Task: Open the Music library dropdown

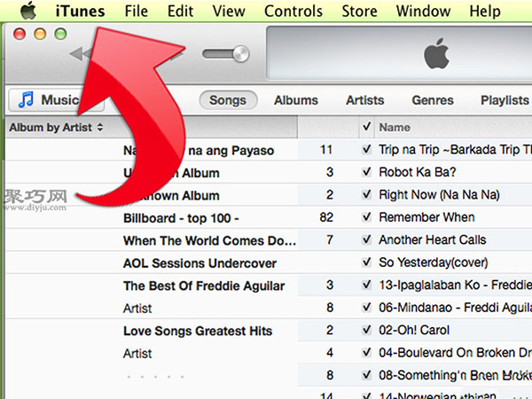Action: coord(47,100)
